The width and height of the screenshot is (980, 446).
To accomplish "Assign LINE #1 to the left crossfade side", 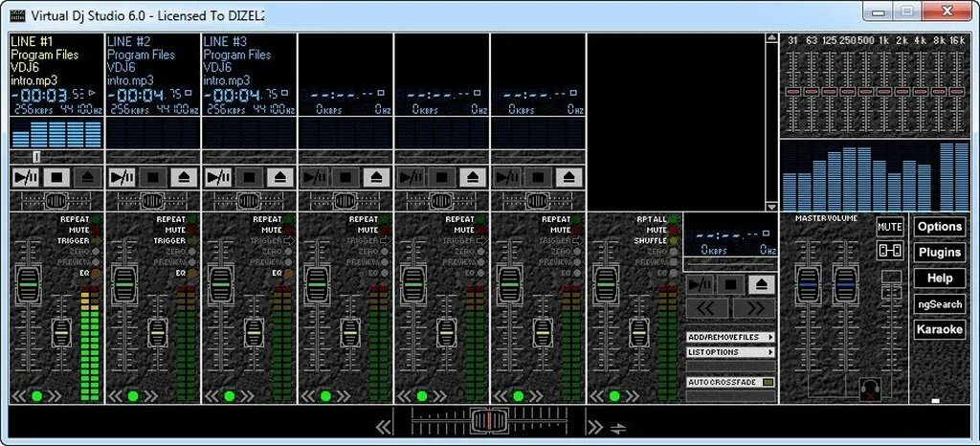I will [19, 396].
